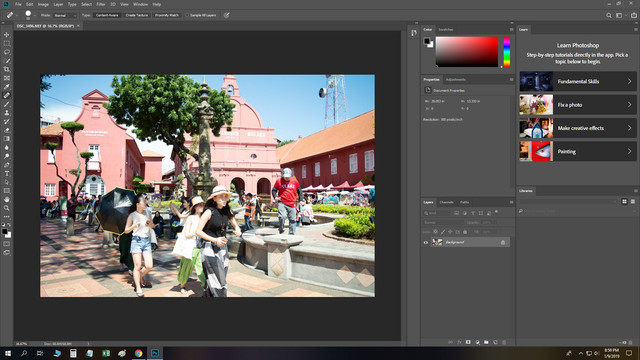Image resolution: width=640 pixels, height=360 pixels.
Task: Open the Mode Normal dropdown
Action: (x=65, y=16)
